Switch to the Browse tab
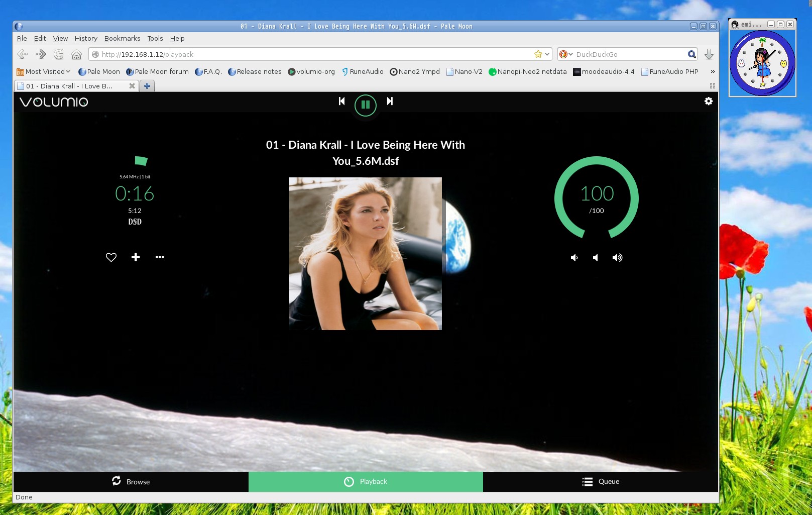812x515 pixels. [131, 481]
